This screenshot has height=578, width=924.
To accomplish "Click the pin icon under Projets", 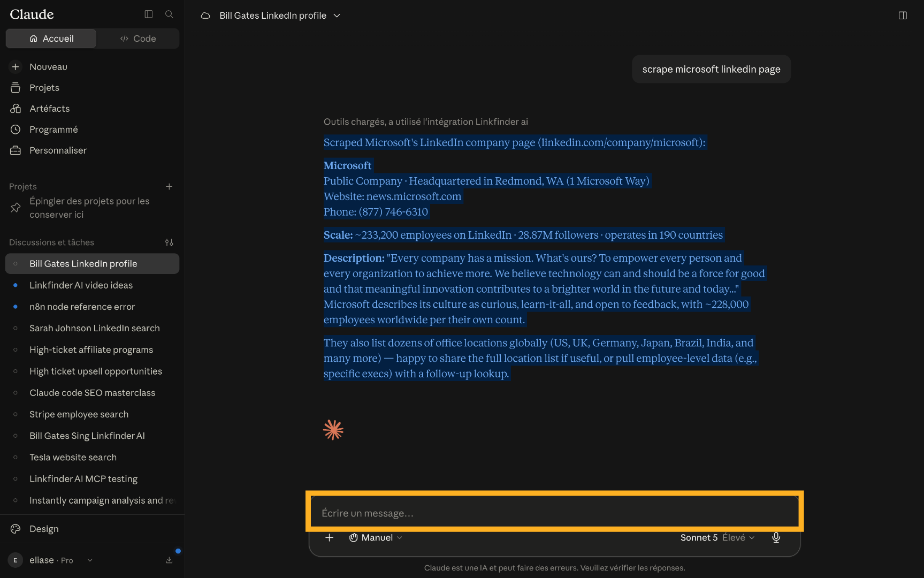I will pos(16,208).
